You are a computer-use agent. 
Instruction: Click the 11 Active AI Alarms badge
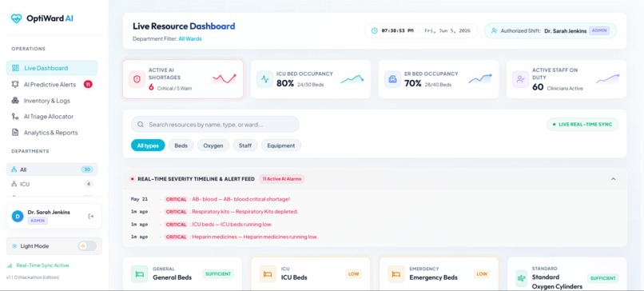[x=282, y=179]
